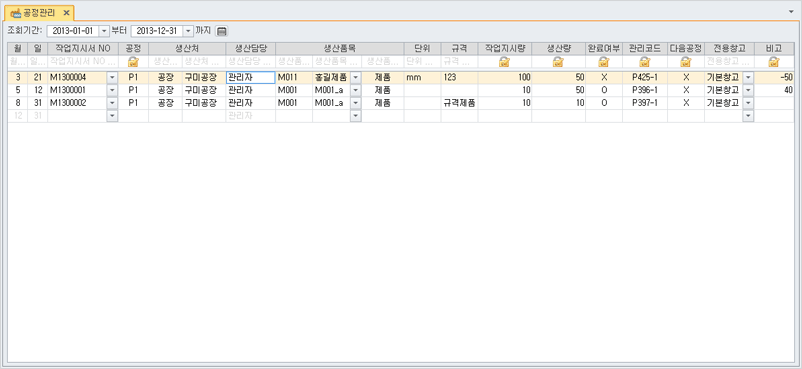This screenshot has height=369, width=802.
Task: Click the P396-1 management code cell
Action: (645, 91)
